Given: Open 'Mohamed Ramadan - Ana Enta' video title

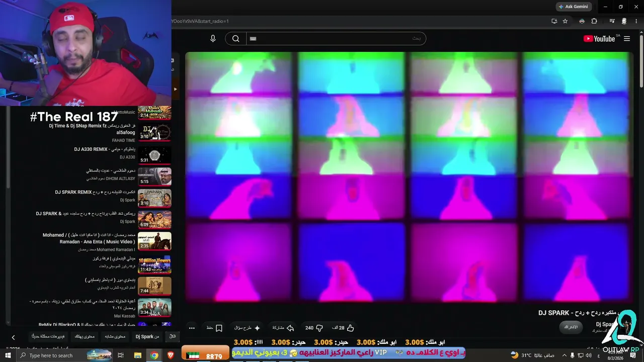Looking at the screenshot, I should (89, 238).
